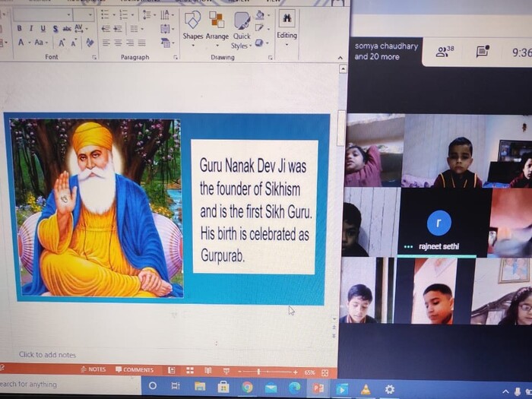
Task: Toggle Notes pane in status bar
Action: pos(93,369)
